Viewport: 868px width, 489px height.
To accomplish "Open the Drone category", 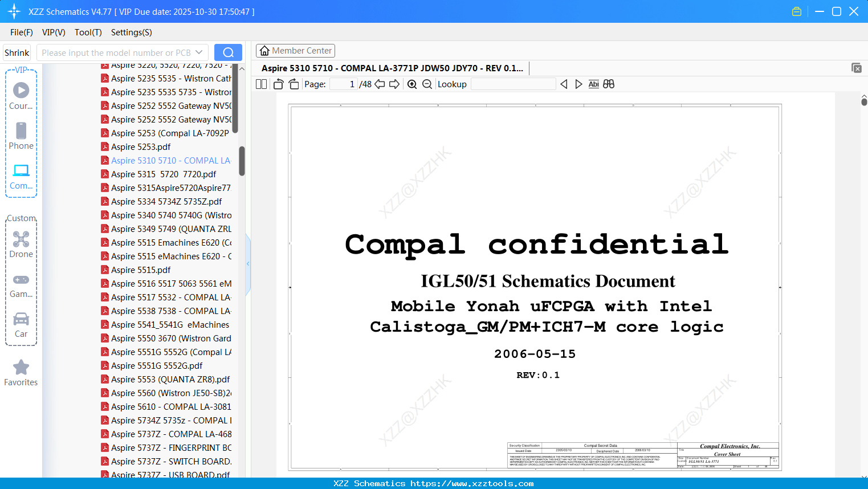I will pyautogui.click(x=21, y=244).
